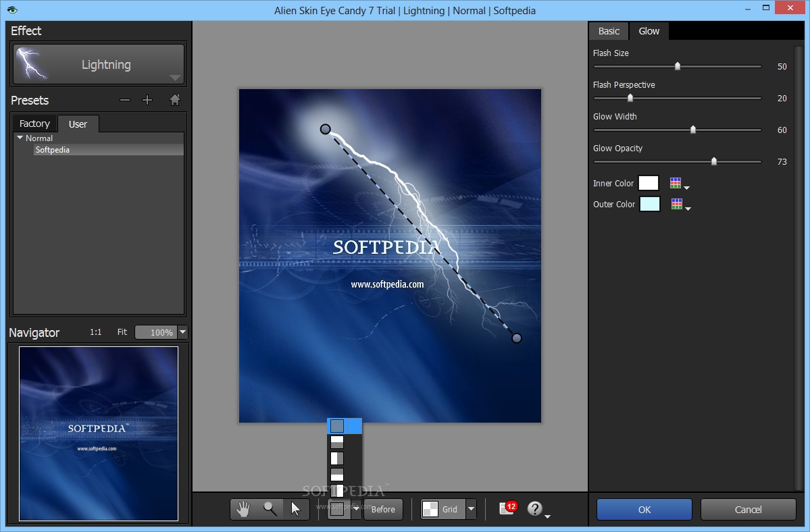Open Outer Color palette grid menu

[680, 205]
